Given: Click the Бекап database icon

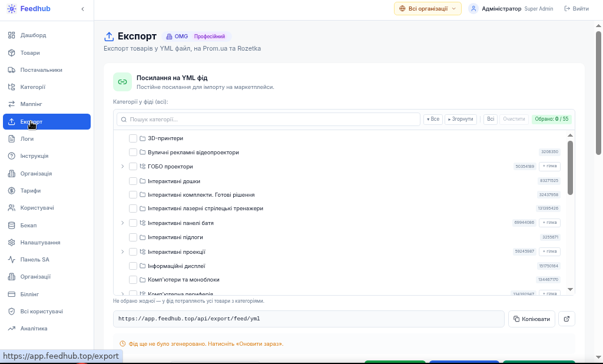Looking at the screenshot, I should pyautogui.click(x=12, y=226).
